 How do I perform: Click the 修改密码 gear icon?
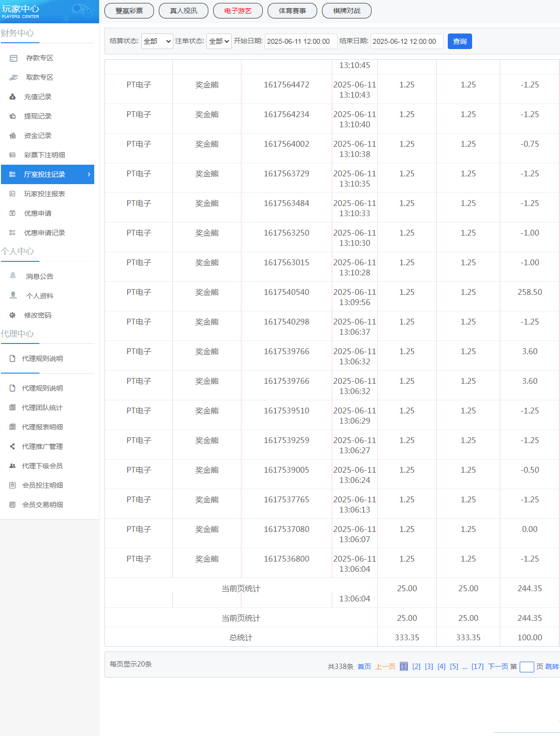[x=13, y=315]
